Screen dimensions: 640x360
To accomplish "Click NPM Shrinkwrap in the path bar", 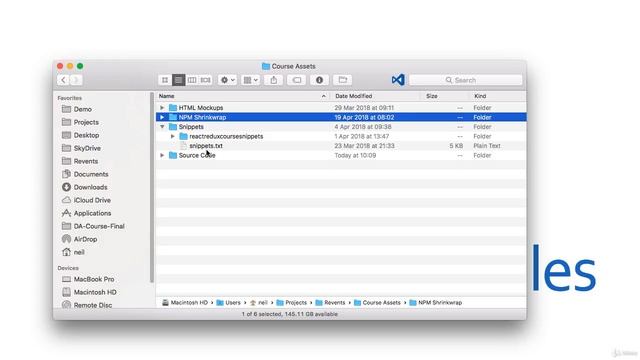I will click(436, 303).
